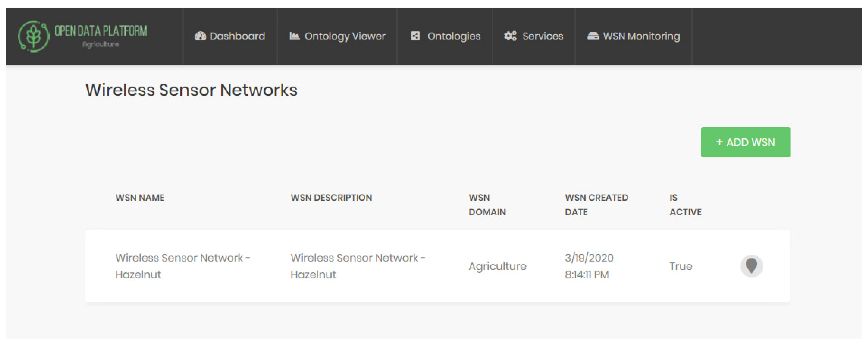Click the Dashboard gauge icon
Viewport: 868px width, 345px height.
point(200,36)
